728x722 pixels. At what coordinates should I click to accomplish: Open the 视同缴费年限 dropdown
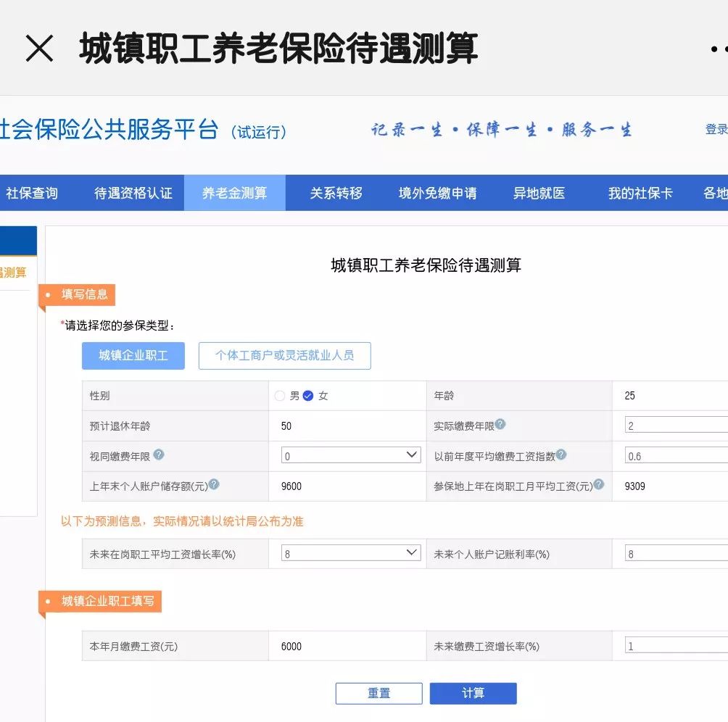[351, 455]
